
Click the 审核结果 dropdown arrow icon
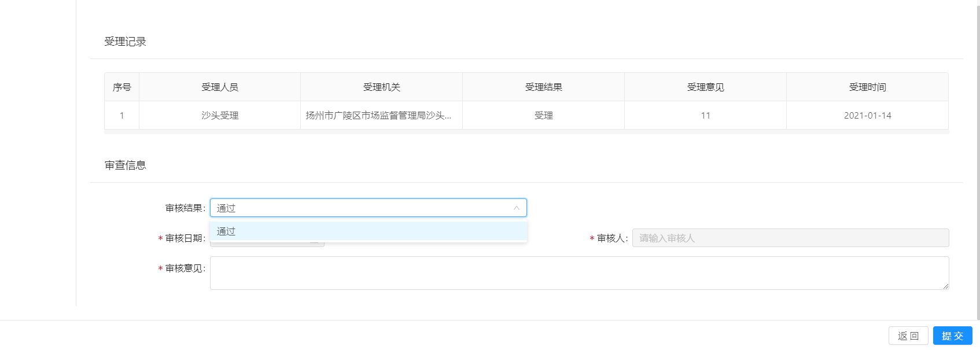(516, 208)
